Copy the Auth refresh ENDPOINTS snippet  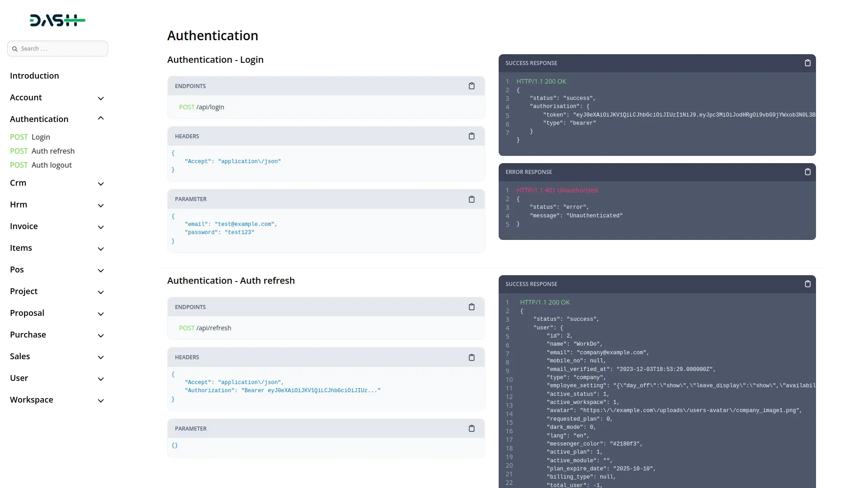click(x=472, y=307)
